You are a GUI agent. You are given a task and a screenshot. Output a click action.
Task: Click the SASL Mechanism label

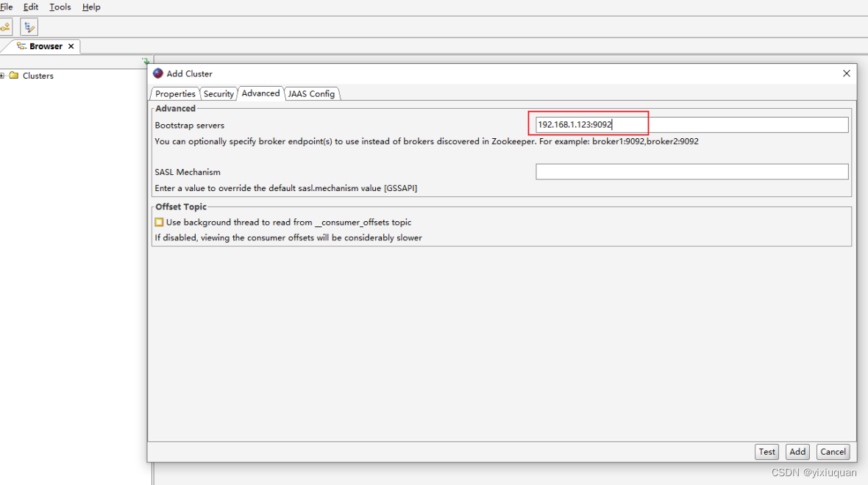[187, 172]
